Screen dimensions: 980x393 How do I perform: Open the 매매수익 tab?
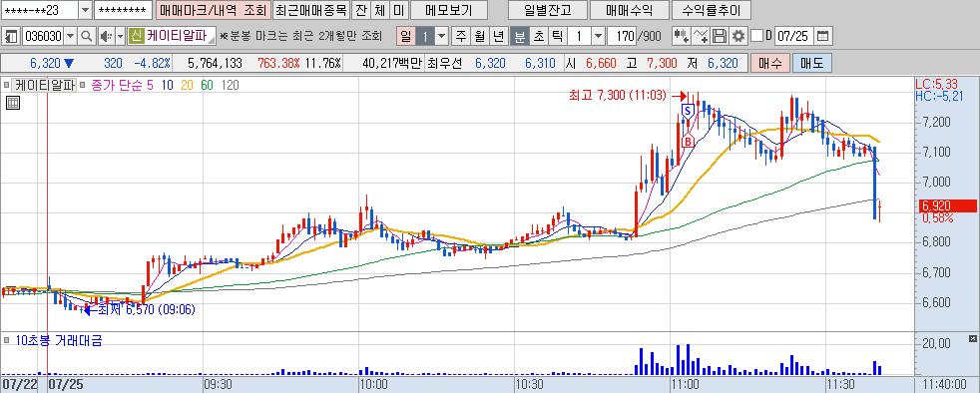point(630,11)
